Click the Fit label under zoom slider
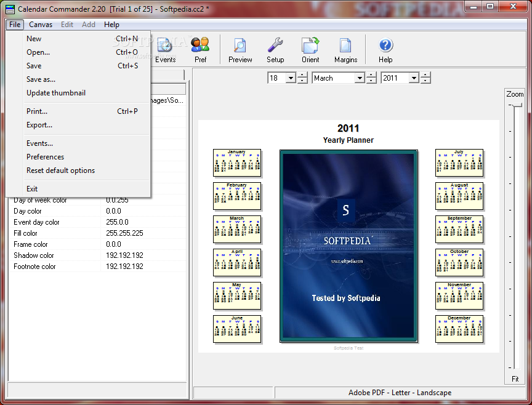Viewport: 532px width, 405px height. click(515, 379)
